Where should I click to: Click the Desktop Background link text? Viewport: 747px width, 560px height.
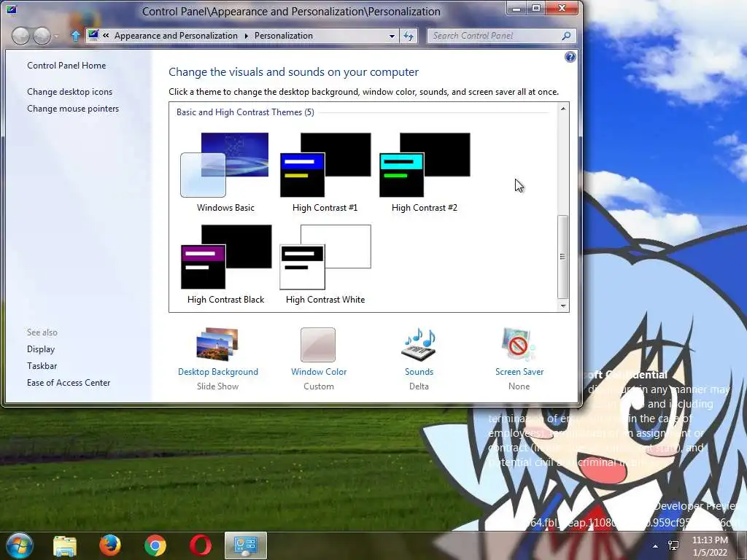[x=217, y=371]
